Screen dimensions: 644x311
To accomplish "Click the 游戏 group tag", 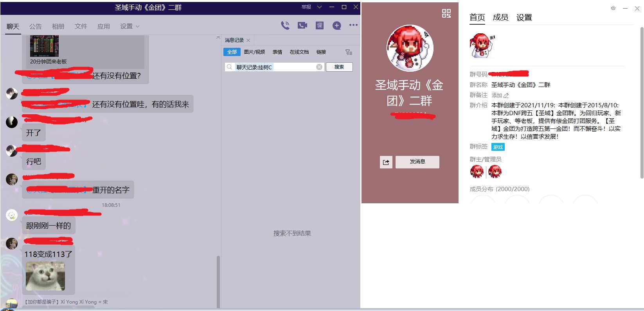I will tap(498, 147).
